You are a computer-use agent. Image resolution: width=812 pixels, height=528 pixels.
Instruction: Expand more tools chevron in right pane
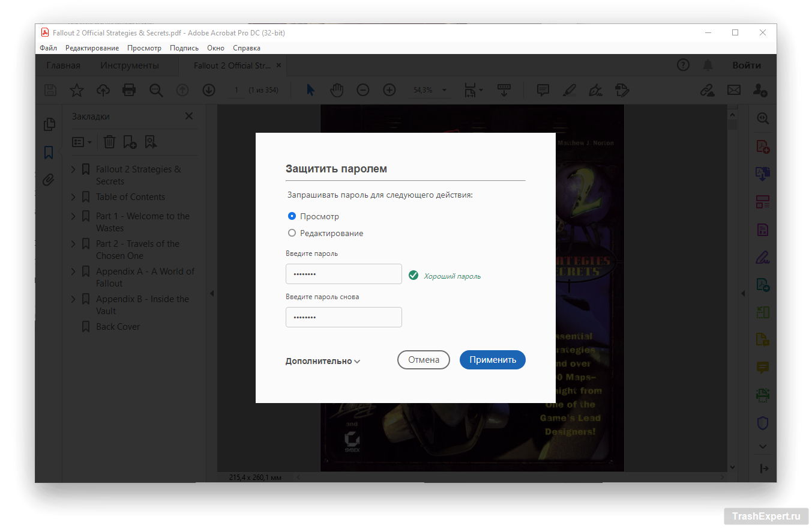pos(763,446)
